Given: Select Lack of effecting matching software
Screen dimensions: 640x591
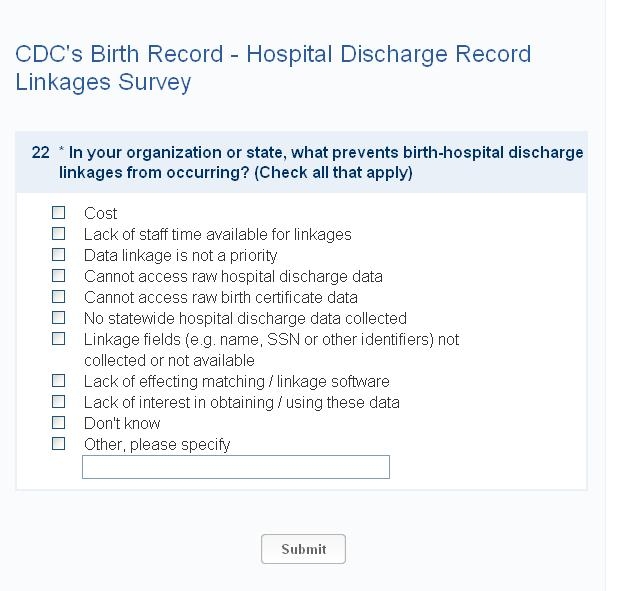Looking at the screenshot, I should click(x=59, y=381).
